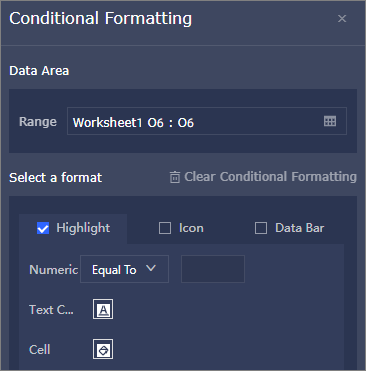
Task: Click the Data Area heading
Action: [x=39, y=71]
